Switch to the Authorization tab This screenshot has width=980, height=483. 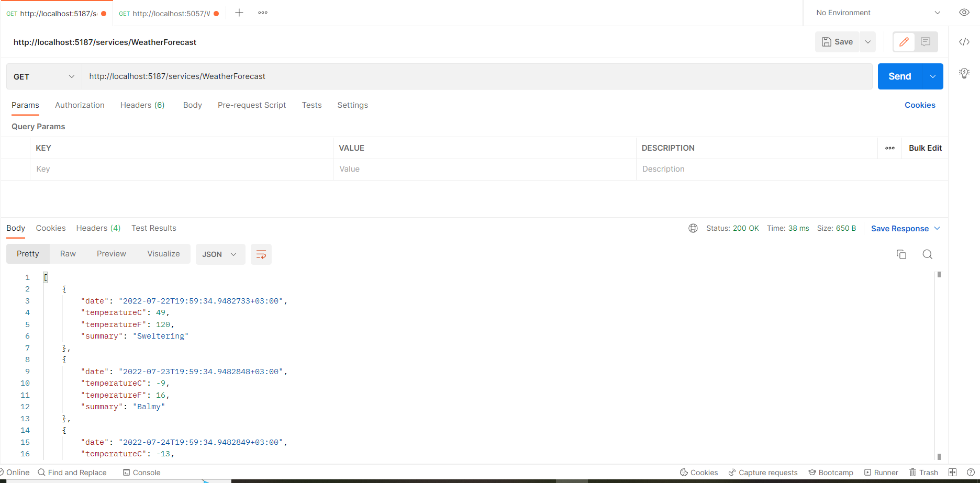click(80, 105)
